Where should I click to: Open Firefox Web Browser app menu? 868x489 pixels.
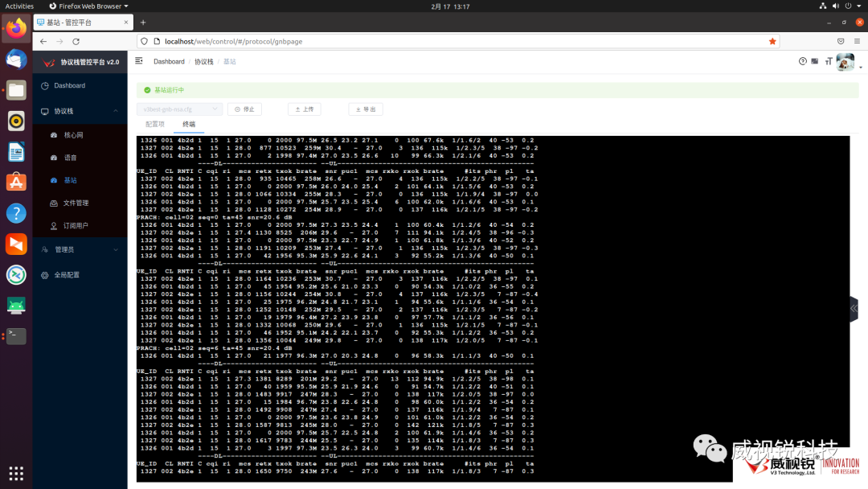(88, 6)
